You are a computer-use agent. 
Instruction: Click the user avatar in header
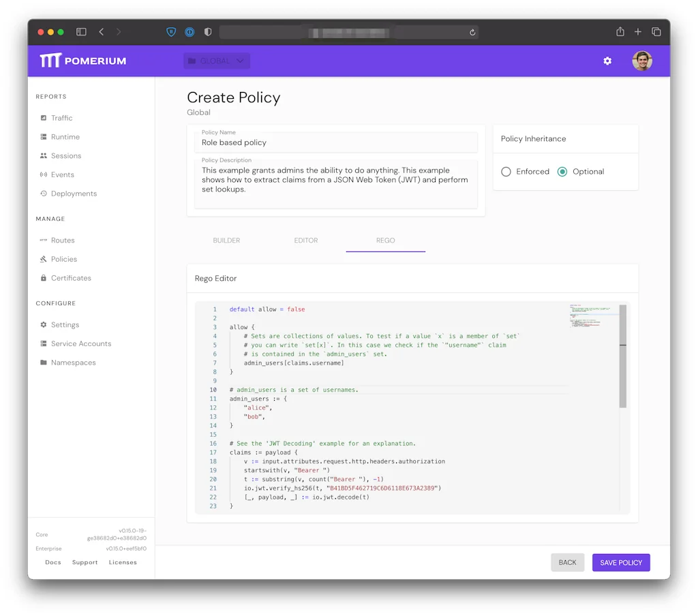[641, 61]
